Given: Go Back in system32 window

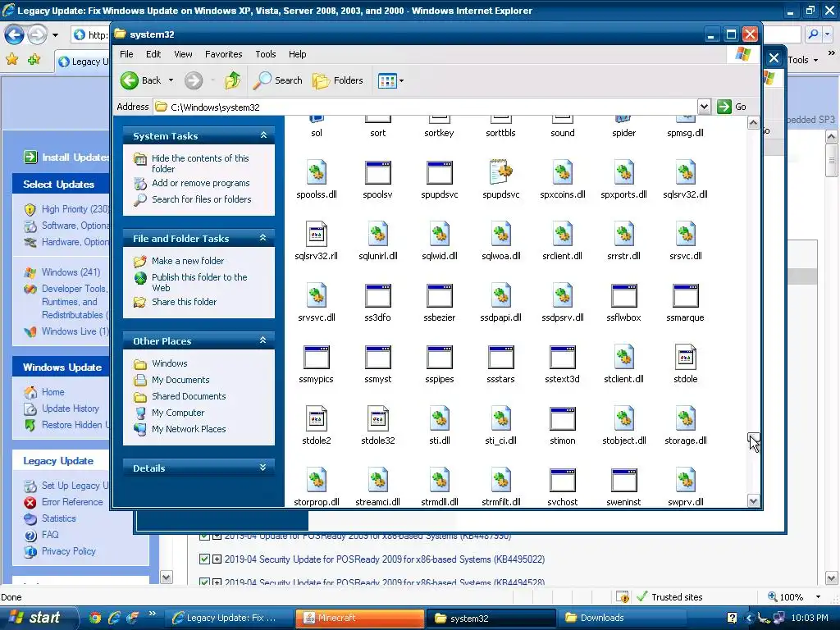Looking at the screenshot, I should coord(140,80).
